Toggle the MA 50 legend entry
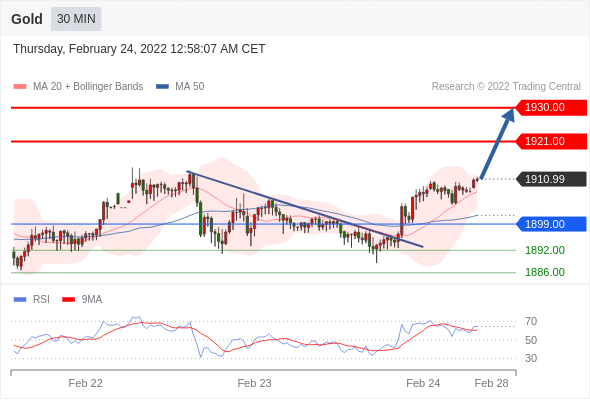Viewport: 590px width, 400px height. 180,87
